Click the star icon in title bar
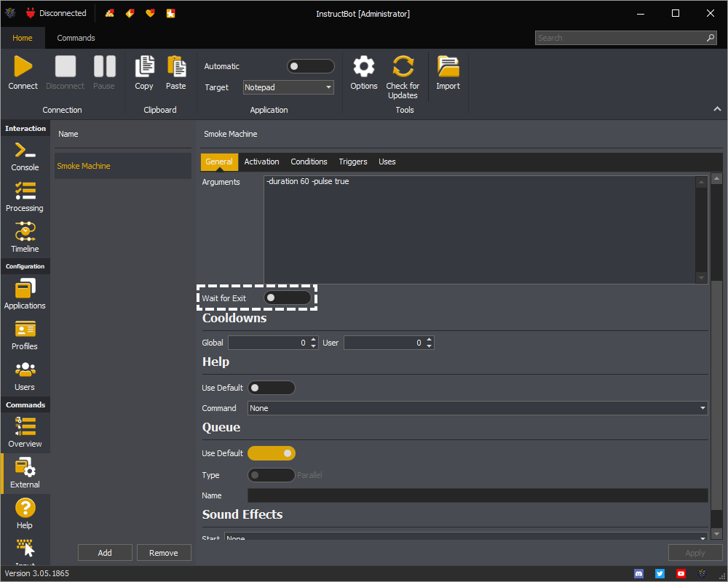The image size is (728, 582). coord(171,14)
